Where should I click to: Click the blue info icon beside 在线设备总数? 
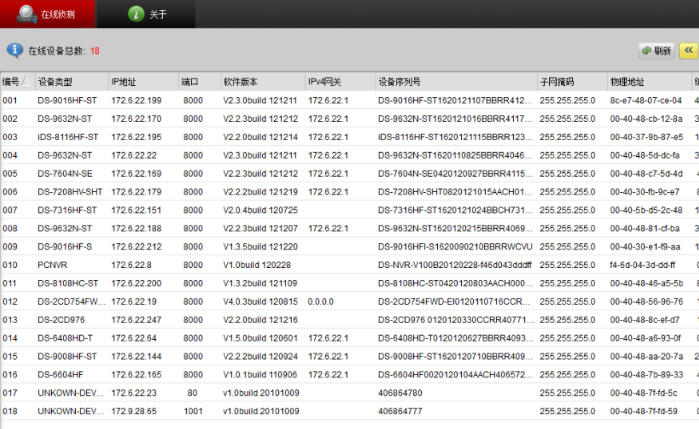pos(15,50)
